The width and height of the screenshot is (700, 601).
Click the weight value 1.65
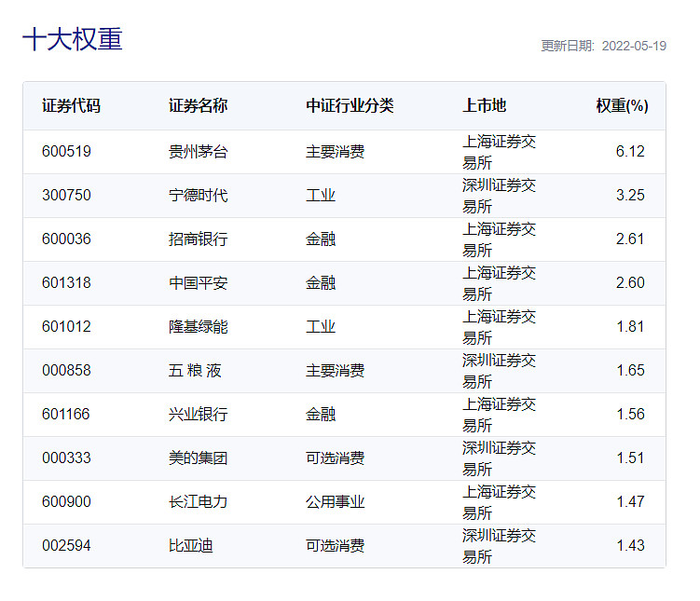pyautogui.click(x=630, y=370)
